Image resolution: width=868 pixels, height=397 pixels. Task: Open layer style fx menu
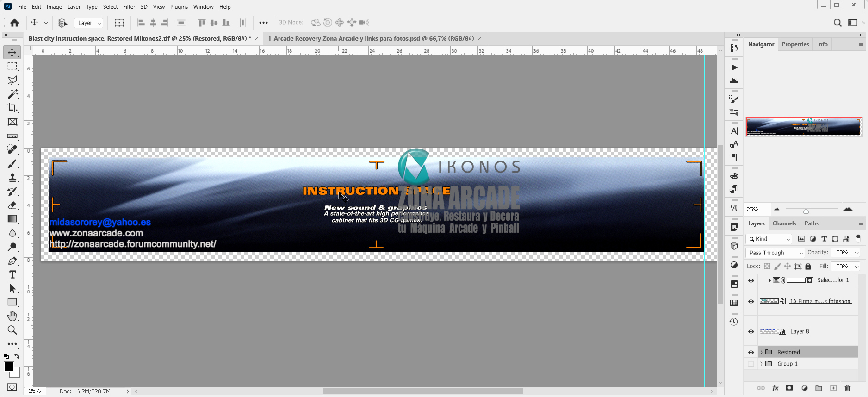775,388
